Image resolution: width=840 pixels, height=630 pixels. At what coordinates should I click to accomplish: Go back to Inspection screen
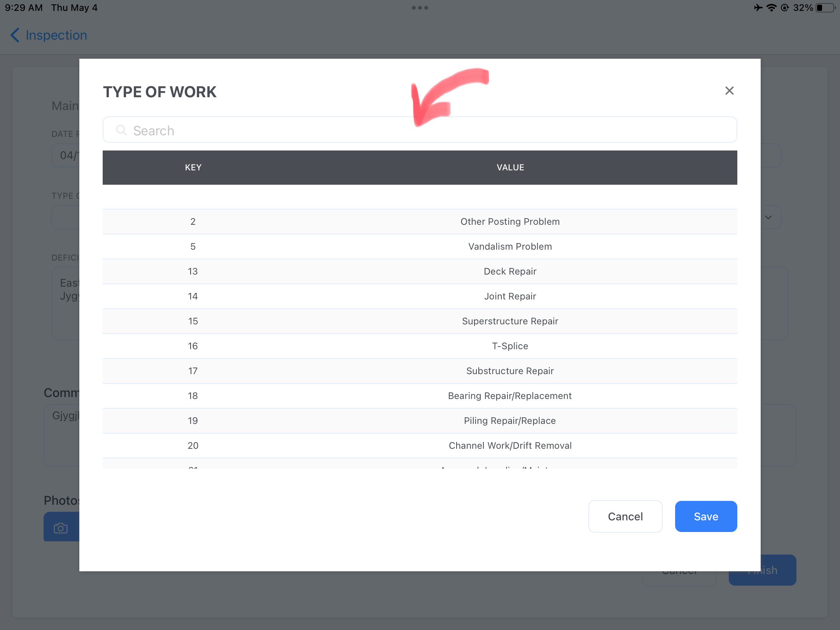click(x=48, y=35)
